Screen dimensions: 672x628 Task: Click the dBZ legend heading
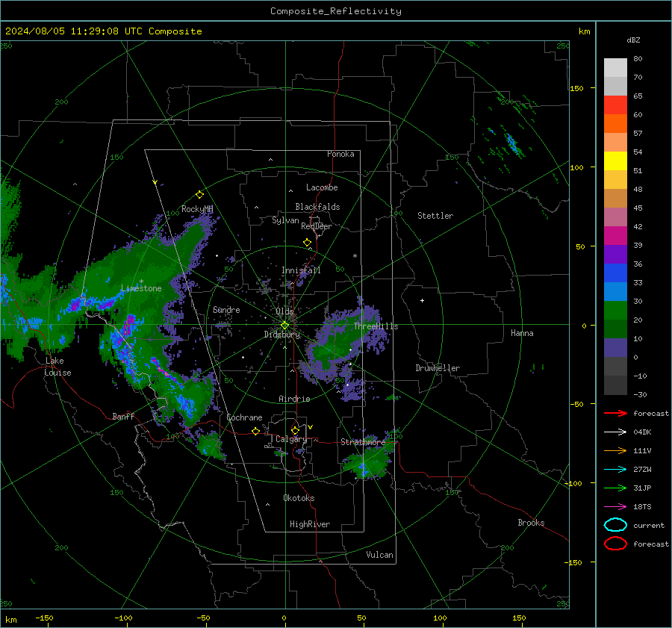633,40
